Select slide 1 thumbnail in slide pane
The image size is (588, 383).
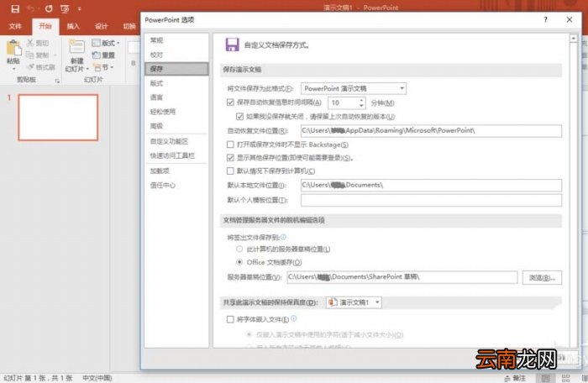tap(58, 118)
